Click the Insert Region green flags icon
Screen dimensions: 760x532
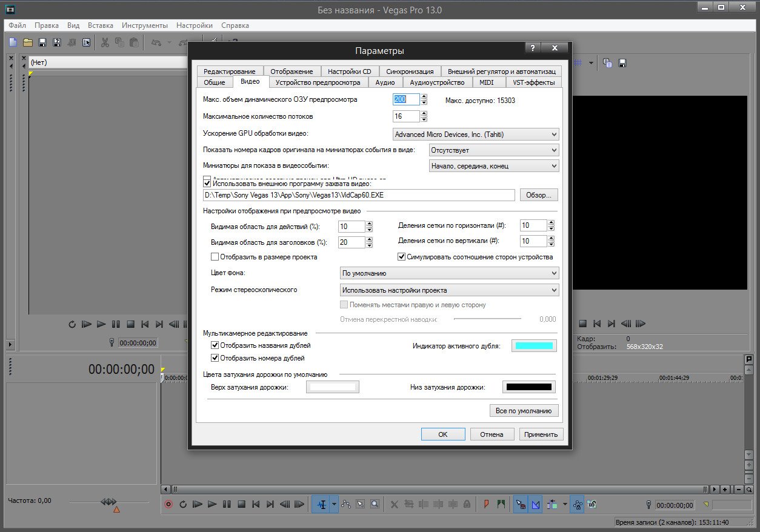[501, 504]
